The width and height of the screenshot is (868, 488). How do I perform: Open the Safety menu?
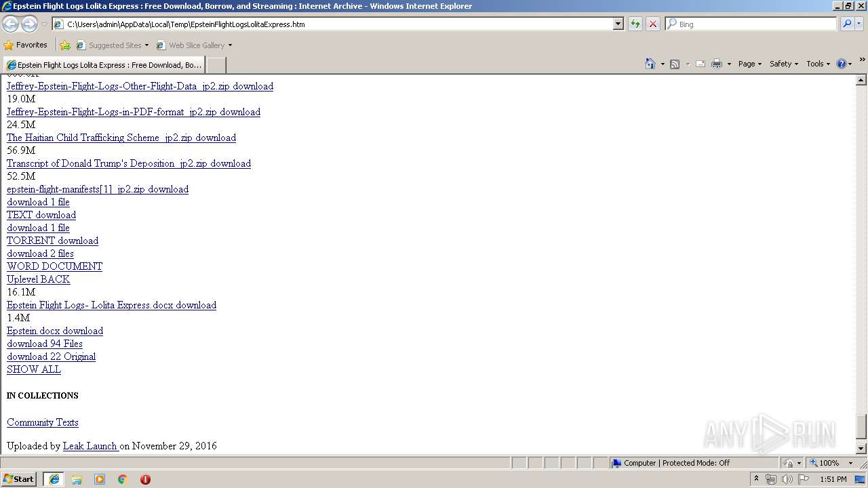click(x=785, y=64)
